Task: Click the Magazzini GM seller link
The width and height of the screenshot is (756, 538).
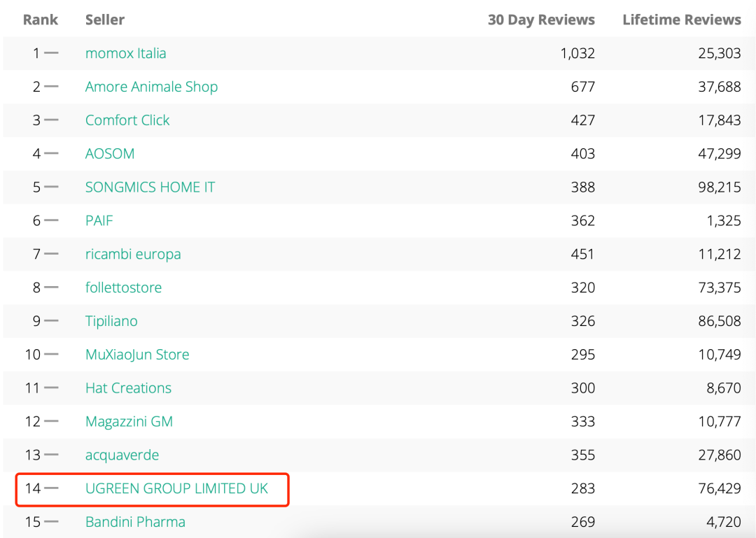Action: click(129, 422)
